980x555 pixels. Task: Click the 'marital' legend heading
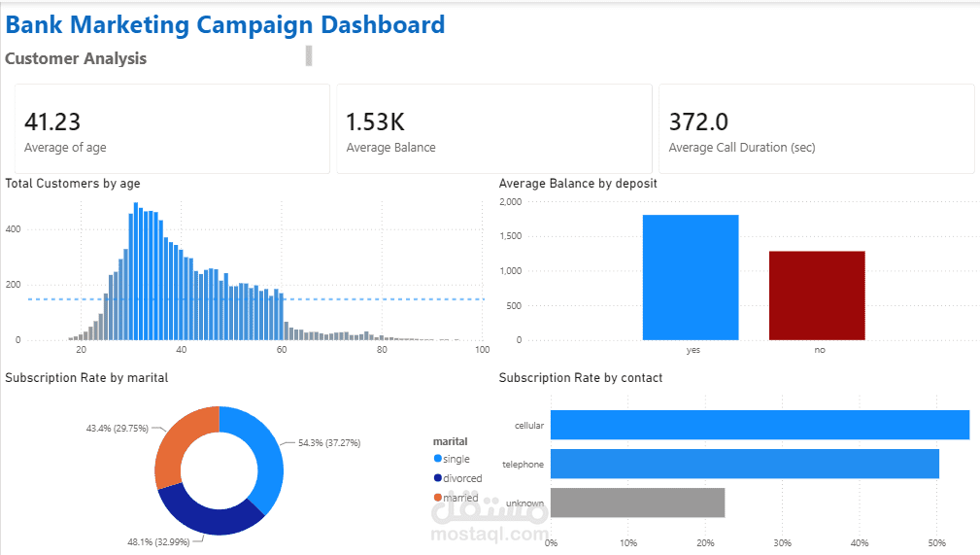point(450,441)
